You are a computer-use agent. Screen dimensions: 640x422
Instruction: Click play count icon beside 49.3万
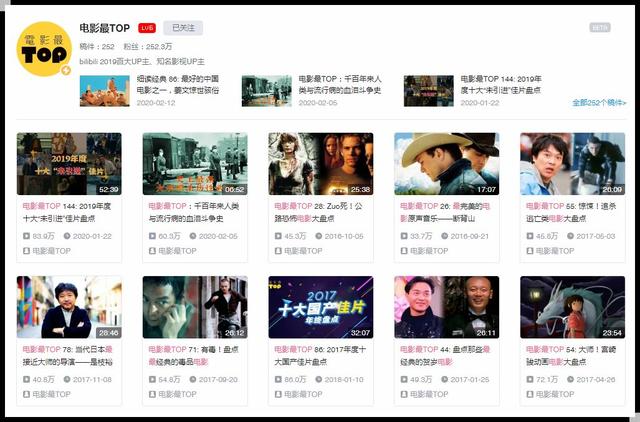tap(404, 379)
